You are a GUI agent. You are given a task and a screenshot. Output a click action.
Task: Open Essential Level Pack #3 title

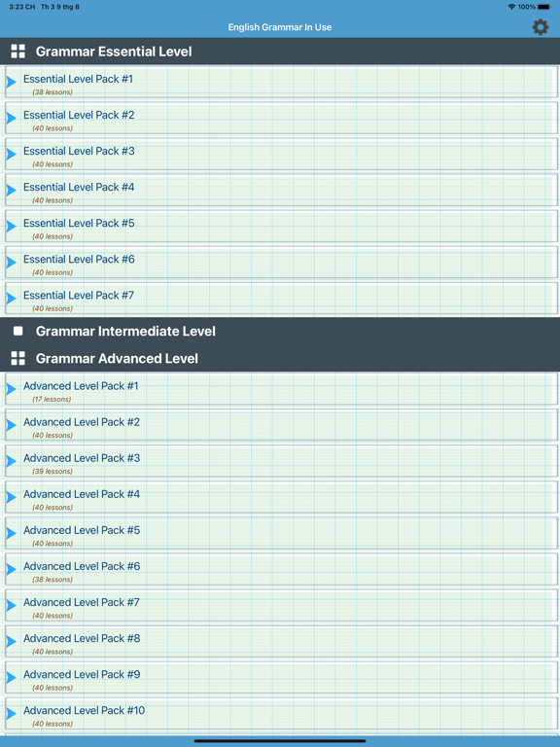click(x=79, y=151)
